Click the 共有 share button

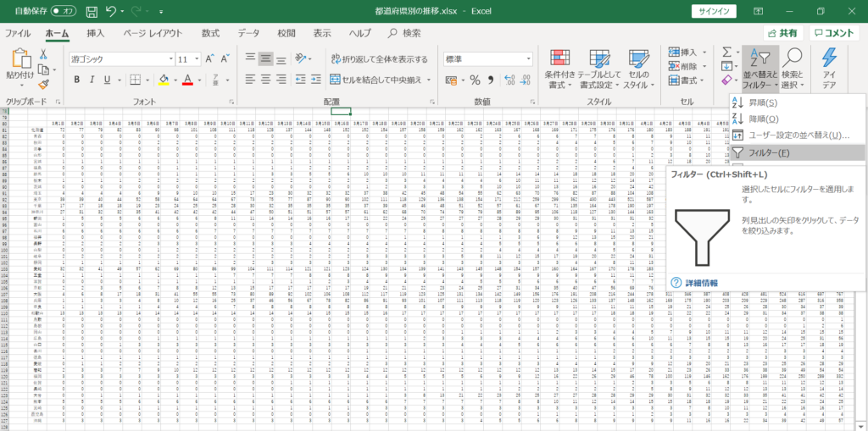pyautogui.click(x=783, y=33)
